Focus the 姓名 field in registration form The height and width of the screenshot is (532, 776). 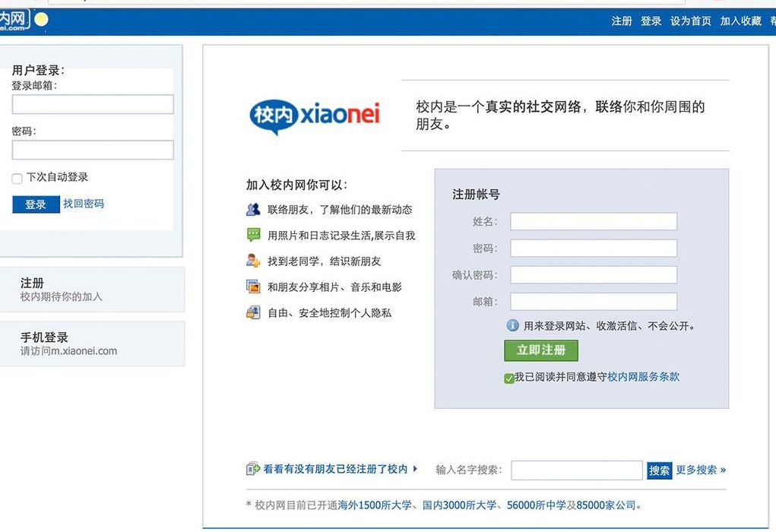click(594, 221)
